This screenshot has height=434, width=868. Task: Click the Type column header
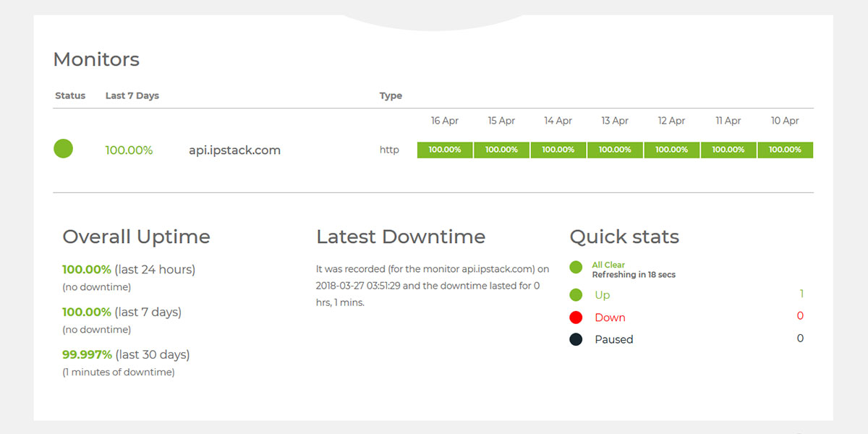[391, 96]
